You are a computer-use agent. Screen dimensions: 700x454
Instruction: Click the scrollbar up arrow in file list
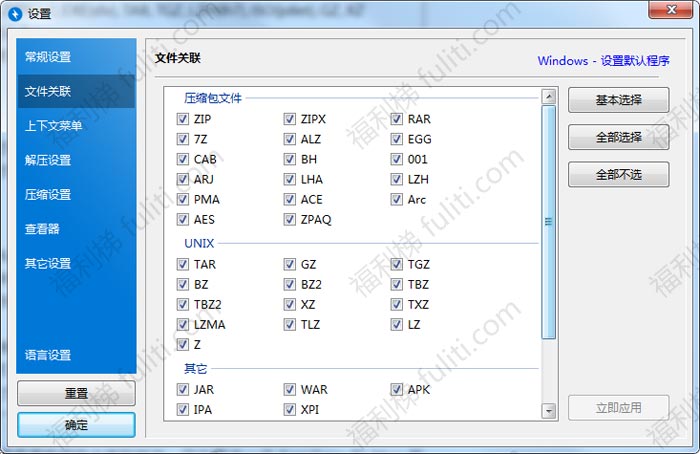coord(549,97)
